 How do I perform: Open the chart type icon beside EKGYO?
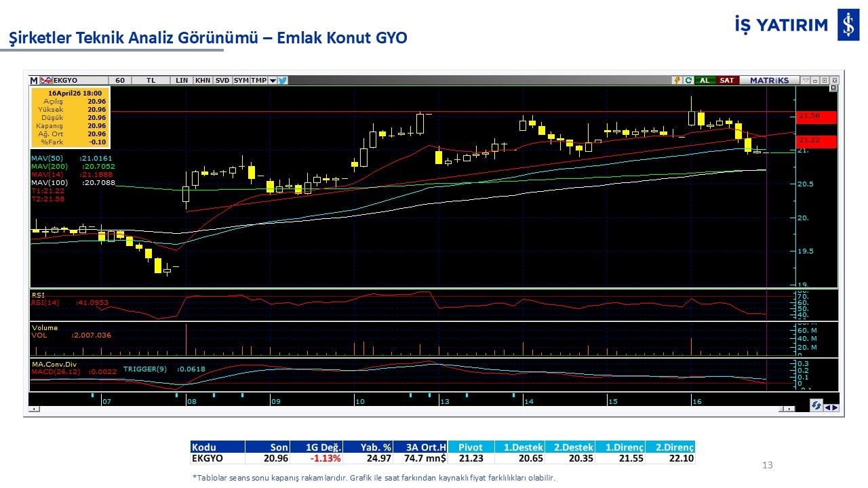pos(46,80)
